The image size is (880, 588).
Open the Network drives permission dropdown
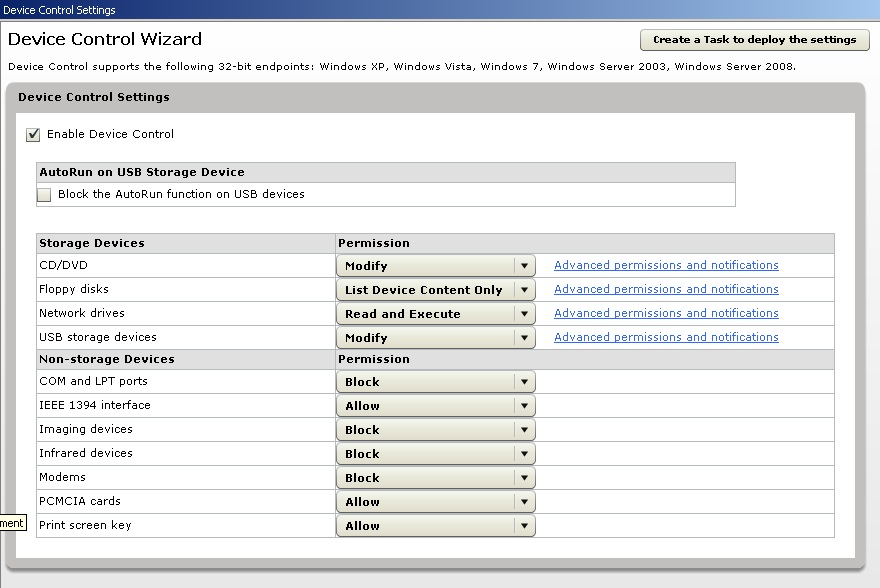[x=525, y=313]
